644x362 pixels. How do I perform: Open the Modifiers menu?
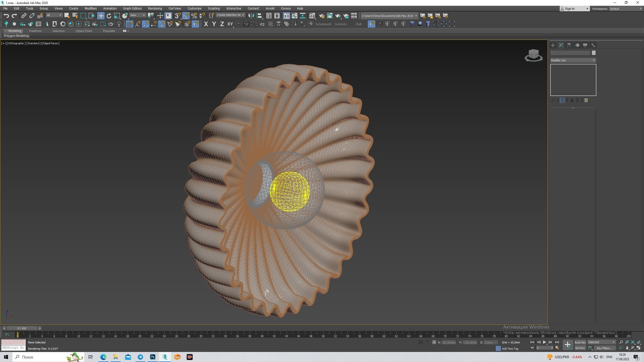point(91,9)
